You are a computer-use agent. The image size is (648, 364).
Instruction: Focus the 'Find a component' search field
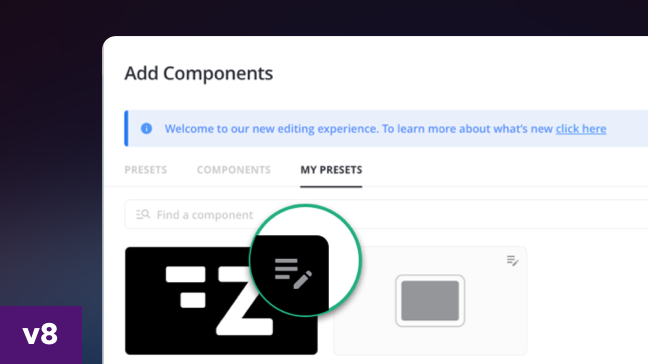[386, 214]
